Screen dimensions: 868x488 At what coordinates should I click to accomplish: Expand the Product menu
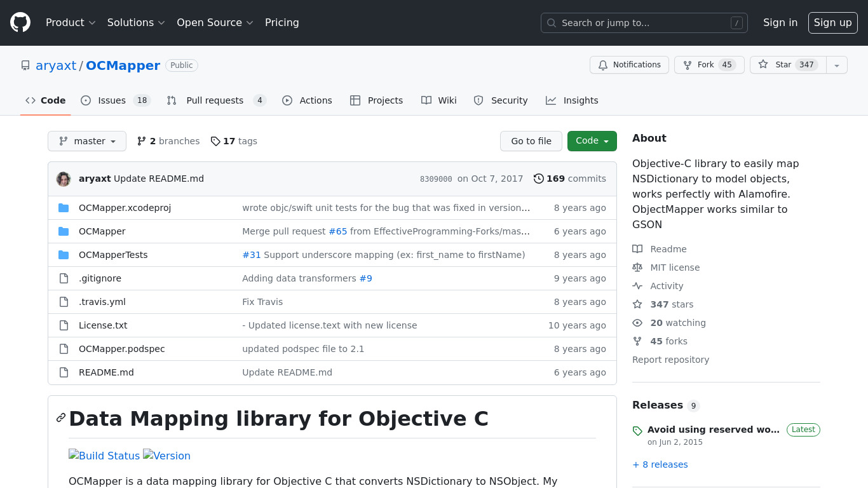[x=71, y=23]
